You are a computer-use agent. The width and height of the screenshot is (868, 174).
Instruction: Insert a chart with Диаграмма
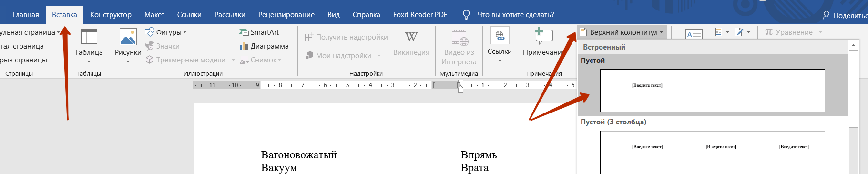click(x=264, y=46)
